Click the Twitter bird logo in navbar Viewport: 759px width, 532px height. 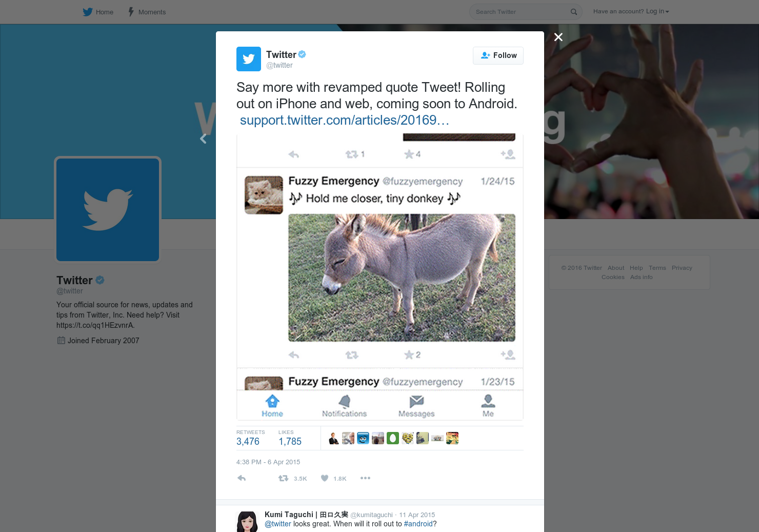click(88, 12)
